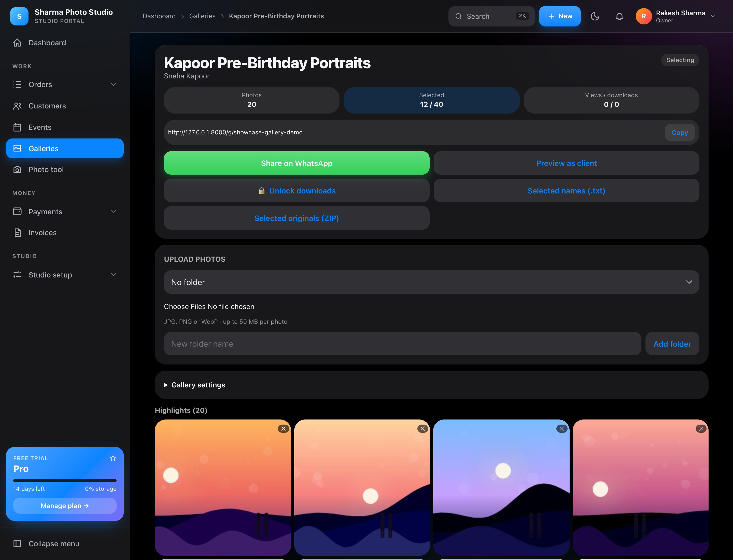Click the Rakesh Sharma avatar
733x560 pixels.
point(644,16)
